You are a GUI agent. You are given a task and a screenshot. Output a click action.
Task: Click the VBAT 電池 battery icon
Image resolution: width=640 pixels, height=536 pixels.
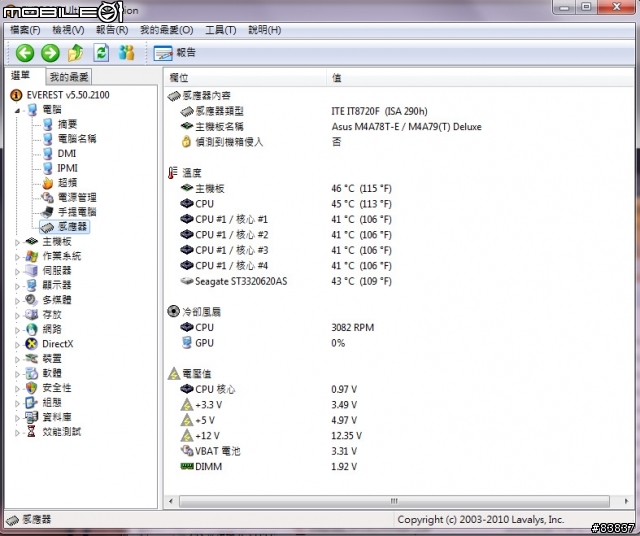pos(187,451)
